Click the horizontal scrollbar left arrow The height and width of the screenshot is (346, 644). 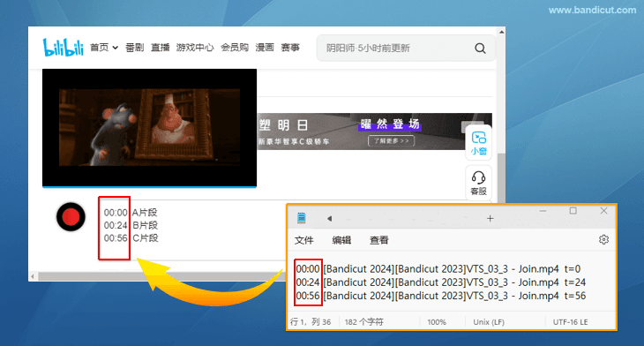pyautogui.click(x=33, y=276)
